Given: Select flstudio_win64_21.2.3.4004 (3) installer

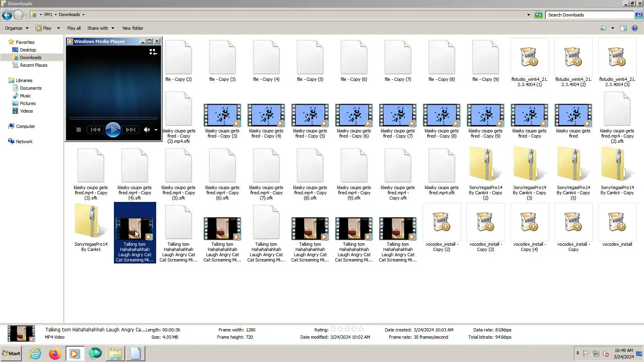Looking at the screenshot, I should [617, 57].
